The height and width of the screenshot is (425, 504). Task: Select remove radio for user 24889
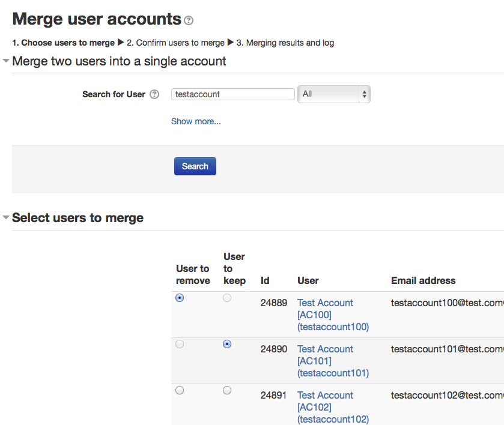point(180,298)
